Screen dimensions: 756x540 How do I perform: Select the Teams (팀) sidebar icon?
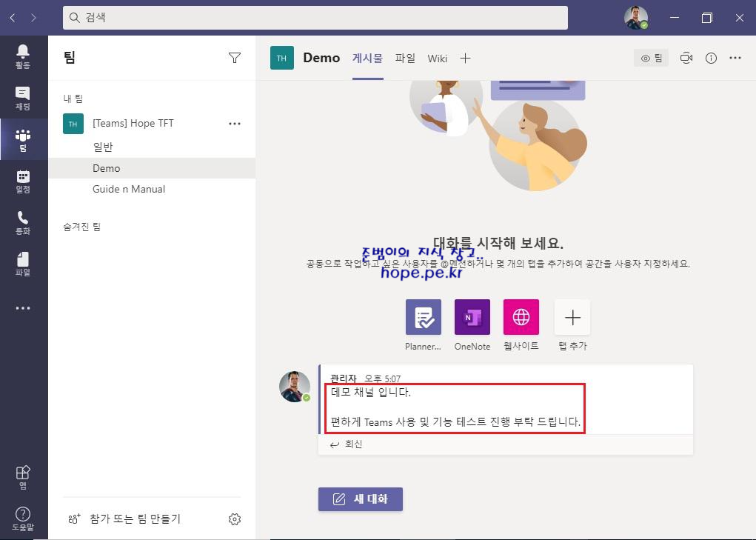(x=23, y=139)
